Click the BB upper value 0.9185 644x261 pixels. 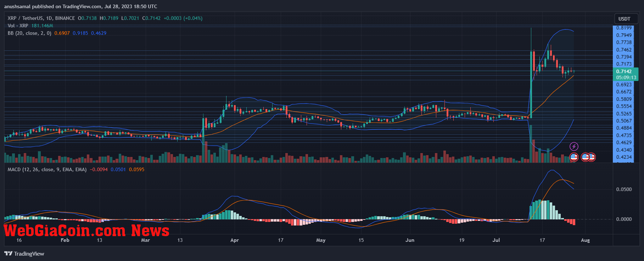[x=80, y=33]
